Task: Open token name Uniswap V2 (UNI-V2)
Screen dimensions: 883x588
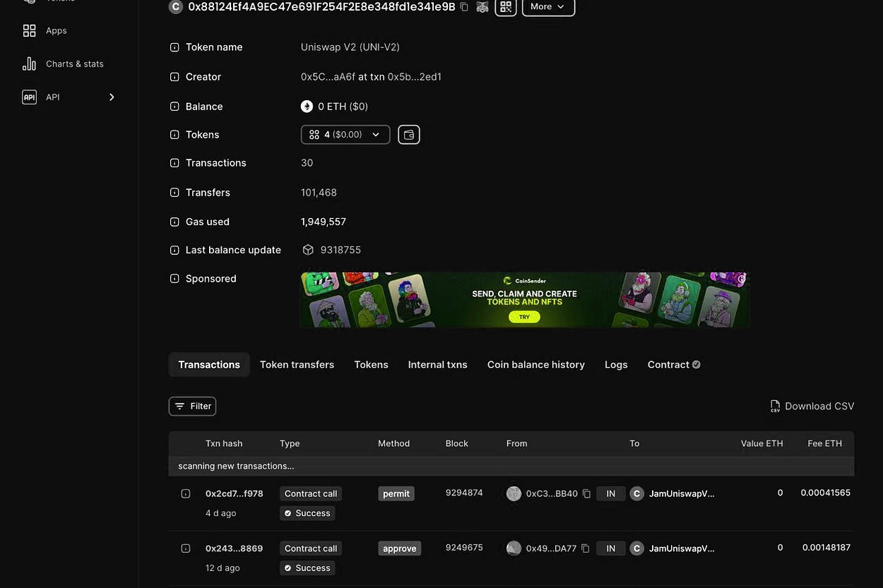Action: pos(350,47)
